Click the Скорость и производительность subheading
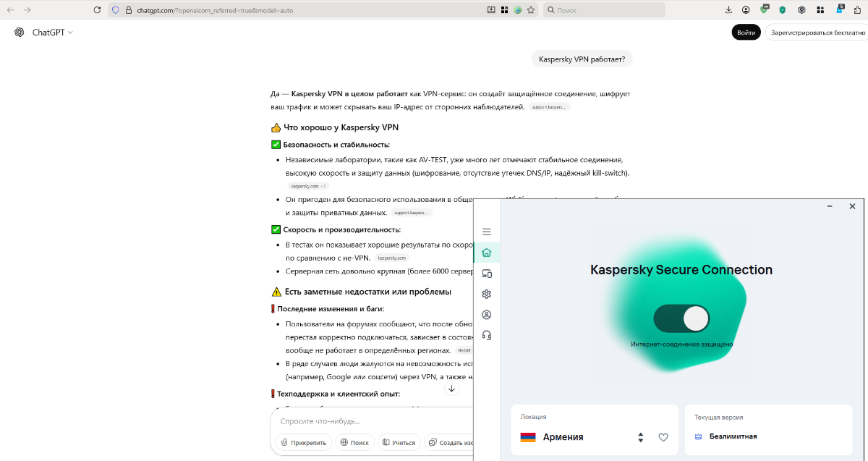This screenshot has height=461, width=868. click(x=341, y=229)
